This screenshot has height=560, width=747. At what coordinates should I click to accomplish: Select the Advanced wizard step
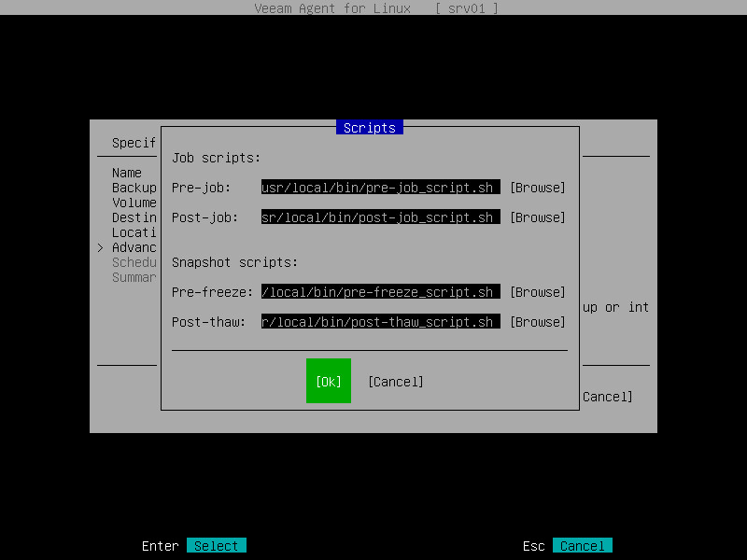pyautogui.click(x=134, y=247)
